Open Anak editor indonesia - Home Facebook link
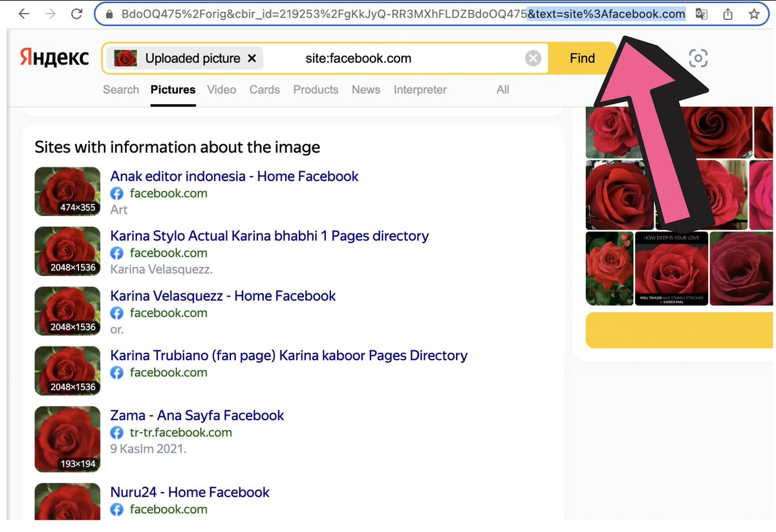This screenshot has height=532, width=776. pos(234,176)
